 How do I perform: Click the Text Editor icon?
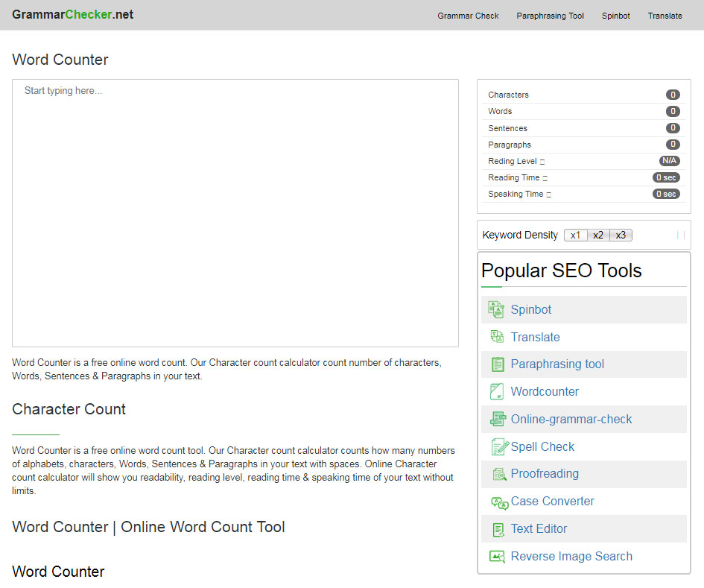(498, 529)
